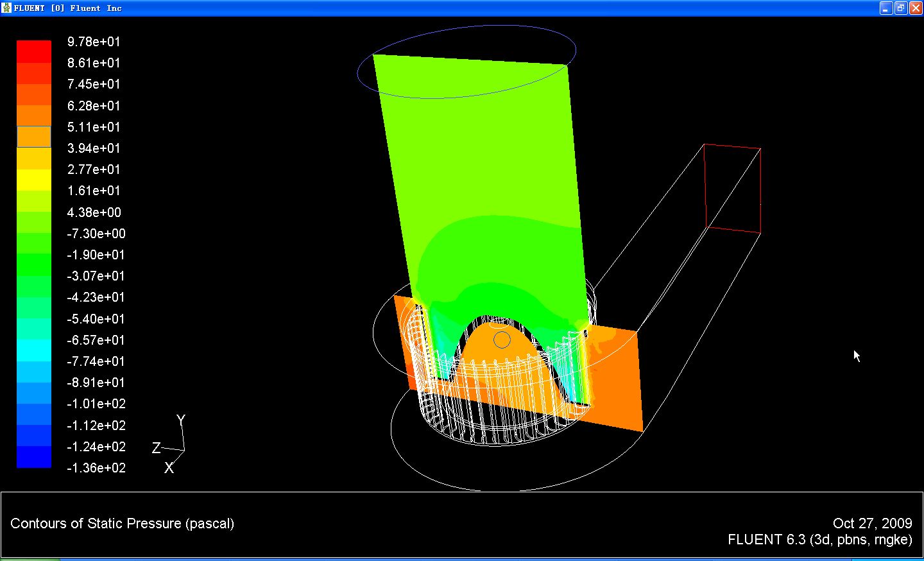The width and height of the screenshot is (924, 561).
Task: Click the "Contours of Static Pressure (pascal)" caption
Action: [x=122, y=524]
